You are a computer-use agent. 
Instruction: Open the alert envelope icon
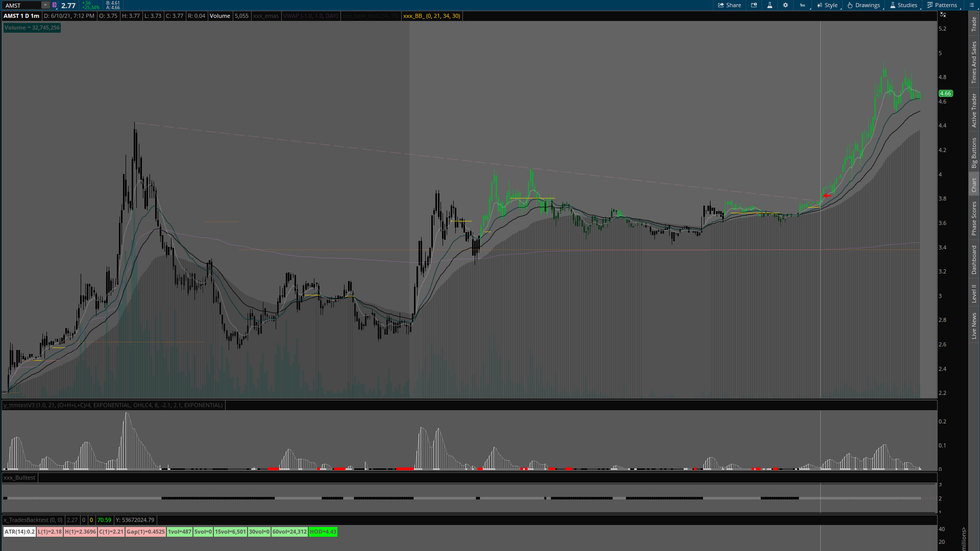click(x=754, y=5)
